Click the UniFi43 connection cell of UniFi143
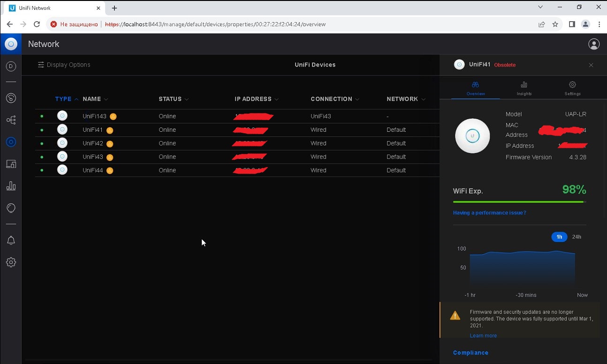The image size is (607, 364). [320, 116]
